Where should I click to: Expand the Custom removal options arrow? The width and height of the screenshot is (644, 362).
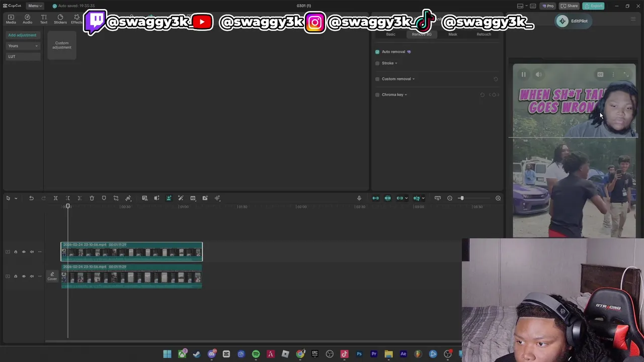(x=414, y=79)
